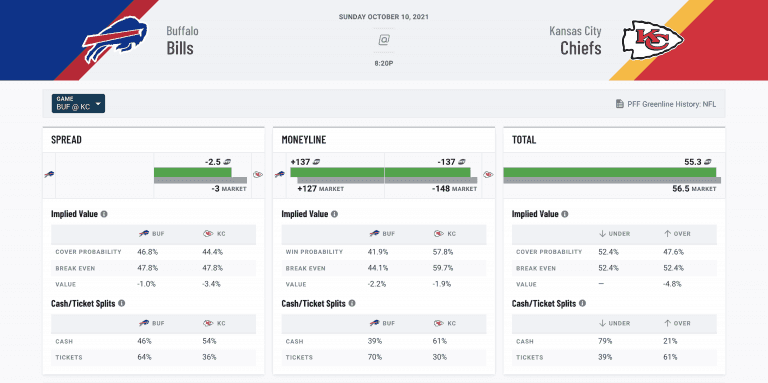The image size is (768, 383).
Task: Click the SPREAD panel heading
Action: coord(66,140)
